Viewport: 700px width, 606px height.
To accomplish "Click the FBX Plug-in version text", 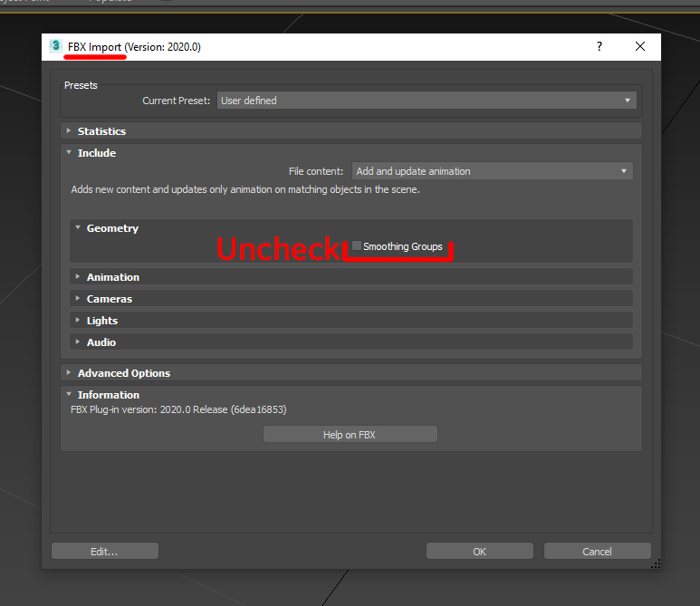I will coord(178,409).
